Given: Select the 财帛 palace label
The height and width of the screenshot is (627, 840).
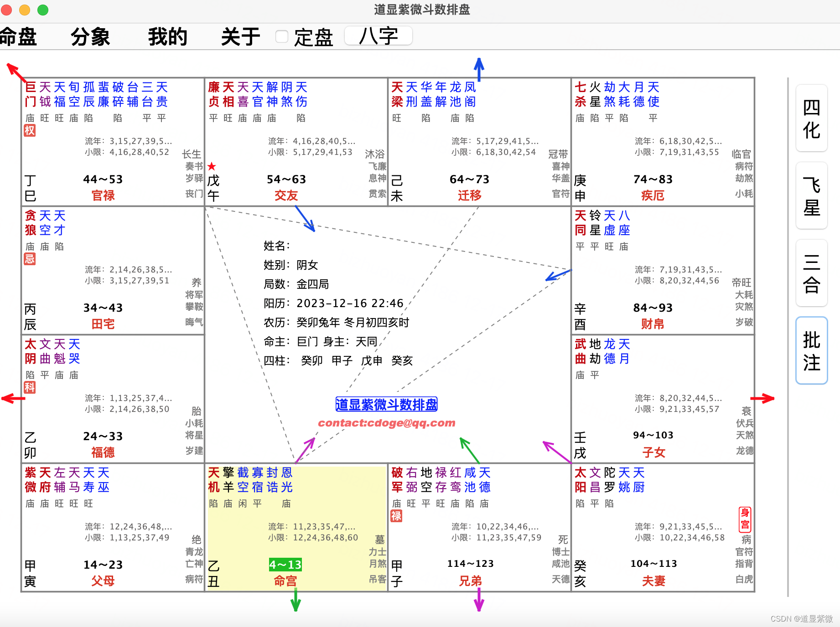Looking at the screenshot, I should tap(653, 324).
